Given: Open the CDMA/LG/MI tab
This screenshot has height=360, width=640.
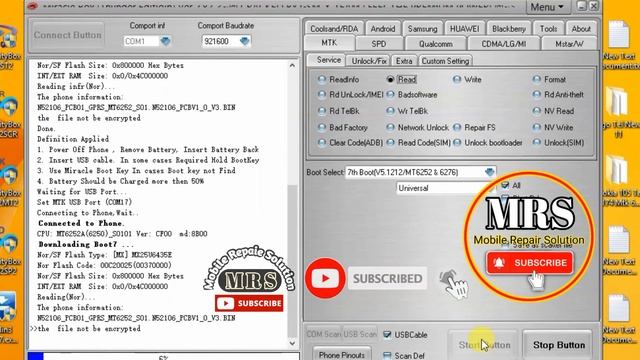Looking at the screenshot, I should click(x=504, y=44).
